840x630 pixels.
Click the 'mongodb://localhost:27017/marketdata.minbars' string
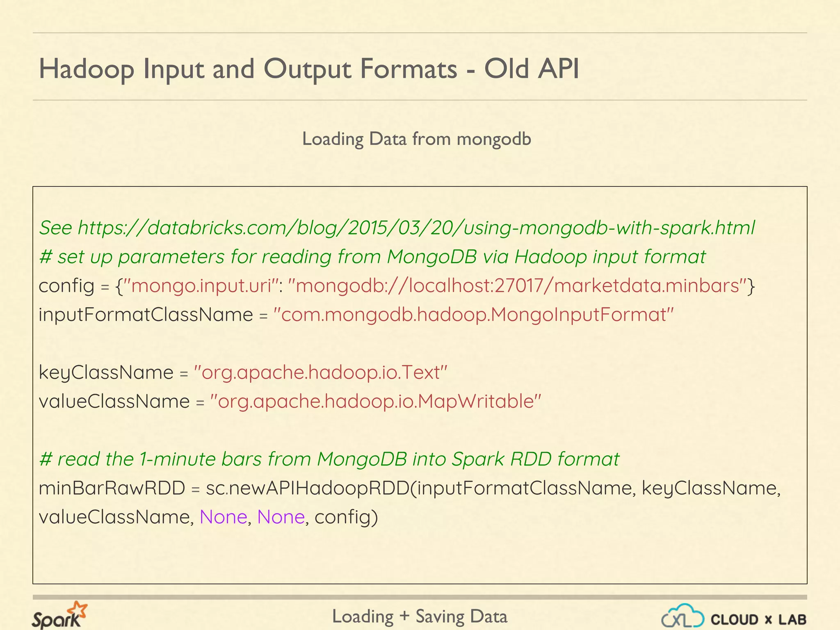[x=518, y=285]
